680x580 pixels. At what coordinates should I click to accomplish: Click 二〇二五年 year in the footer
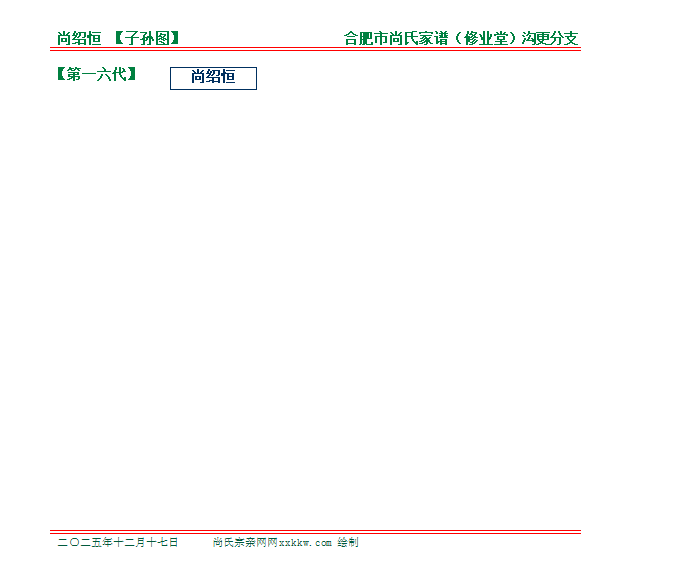point(84,542)
